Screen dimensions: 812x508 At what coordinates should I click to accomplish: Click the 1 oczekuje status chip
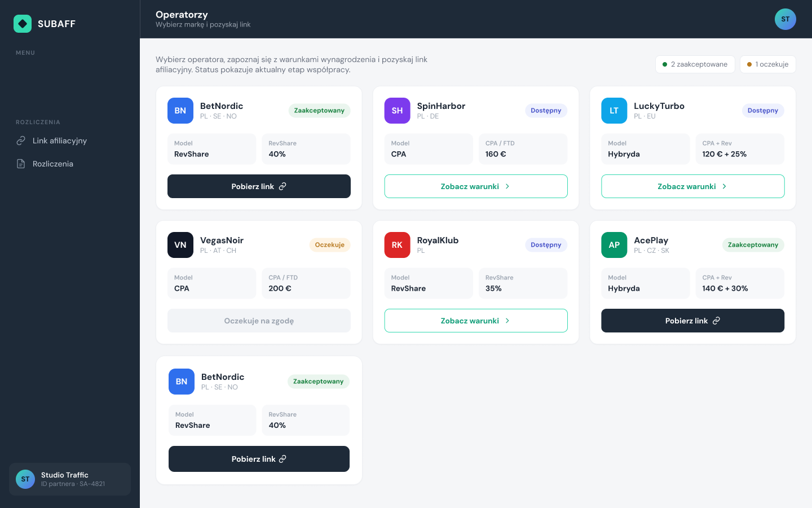pyautogui.click(x=768, y=64)
